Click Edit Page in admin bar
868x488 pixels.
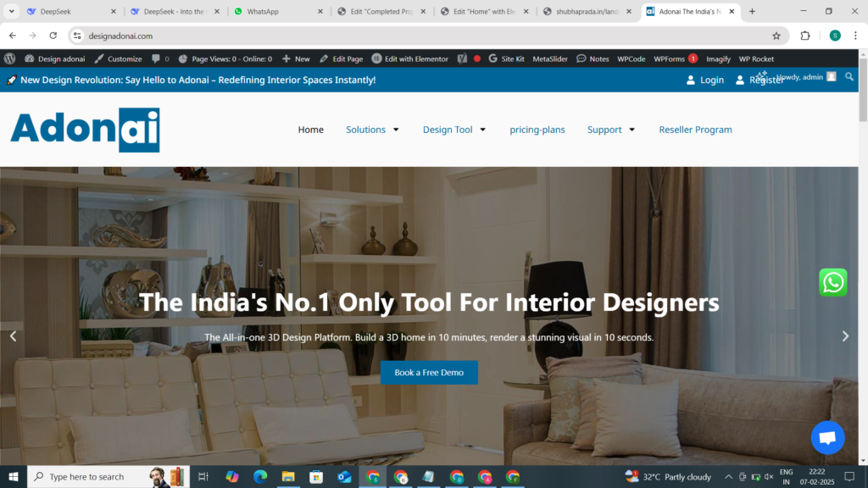341,58
